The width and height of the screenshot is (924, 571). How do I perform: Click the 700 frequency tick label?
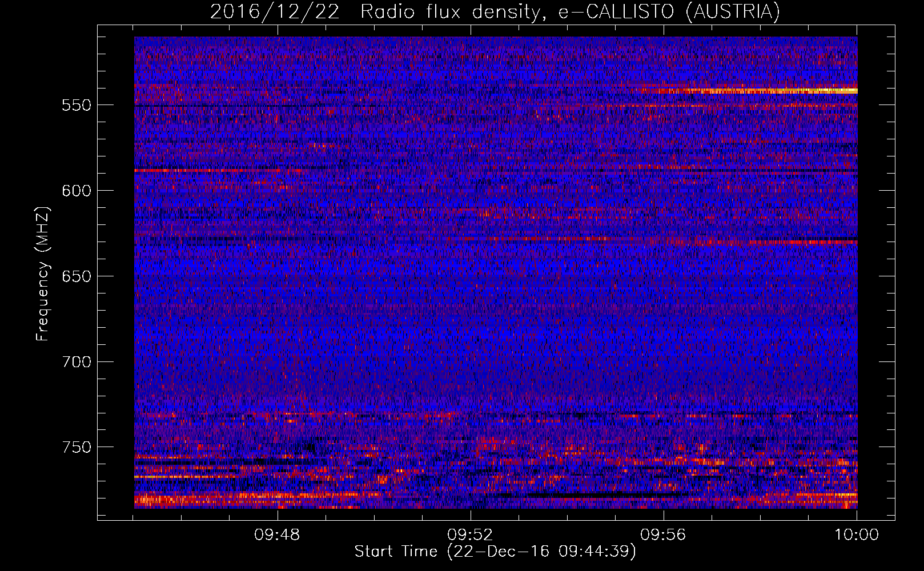click(x=77, y=362)
